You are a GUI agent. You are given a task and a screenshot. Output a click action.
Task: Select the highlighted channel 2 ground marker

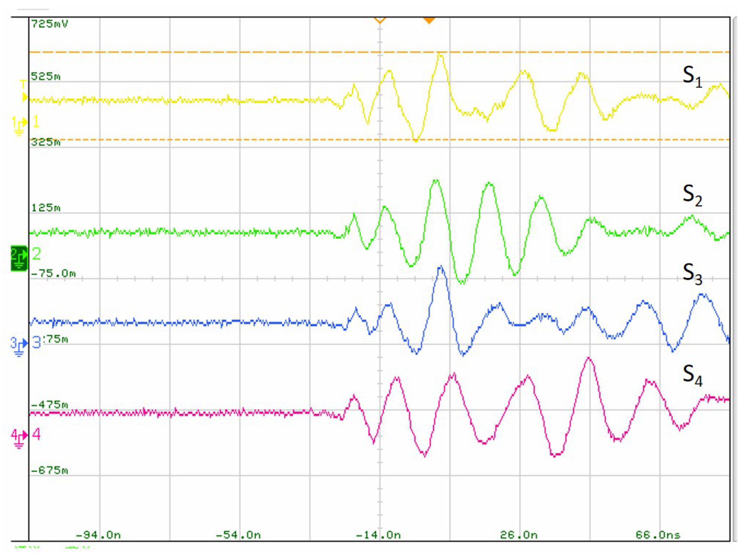click(x=19, y=258)
